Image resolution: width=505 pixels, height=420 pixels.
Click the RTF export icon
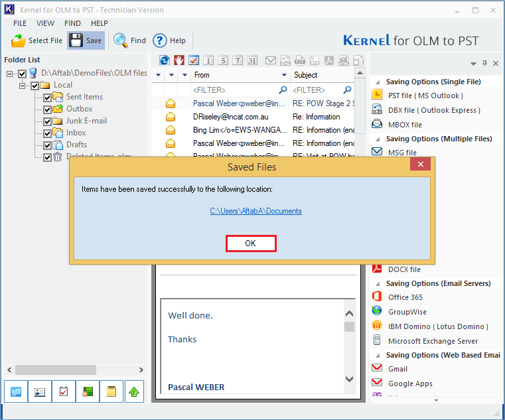[x=315, y=60]
